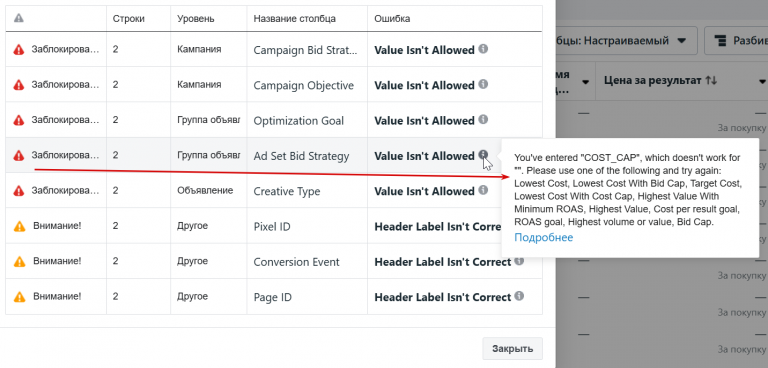
Task: Click orange warning icon in Conversion Event row
Action: [x=19, y=261]
